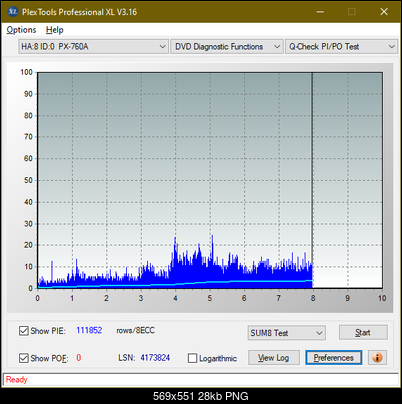Open the Q-Check PI/PO Test dropdown
This screenshot has height=404, width=402.
click(x=341, y=47)
